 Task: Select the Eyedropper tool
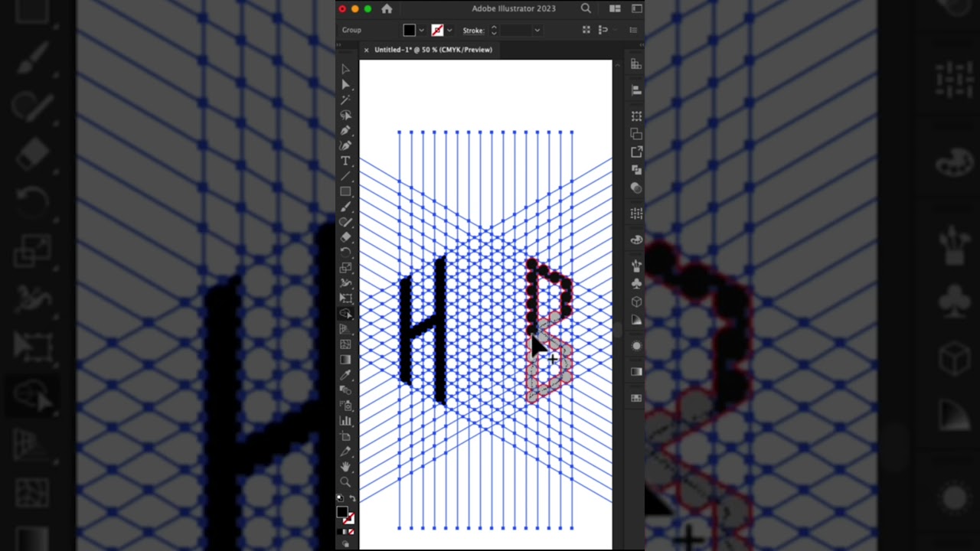point(345,375)
